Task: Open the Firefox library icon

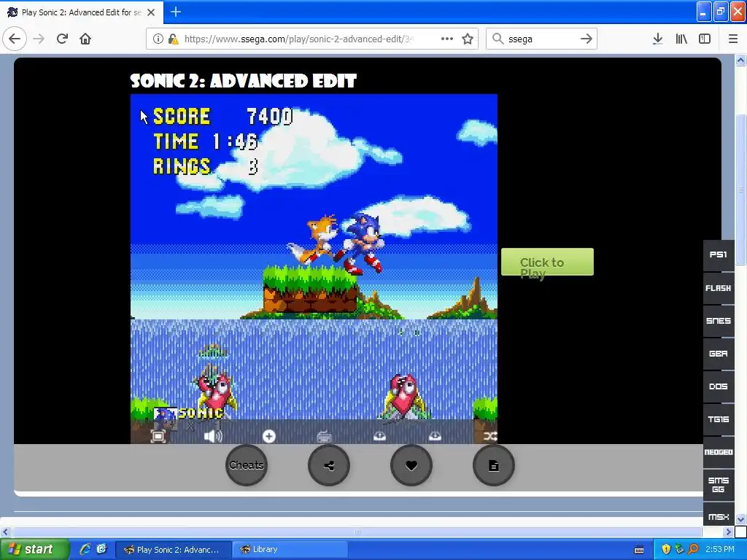Action: [681, 39]
